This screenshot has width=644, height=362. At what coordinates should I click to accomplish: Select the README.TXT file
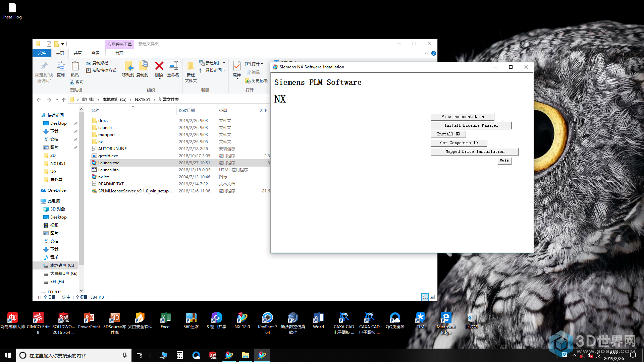111,184
